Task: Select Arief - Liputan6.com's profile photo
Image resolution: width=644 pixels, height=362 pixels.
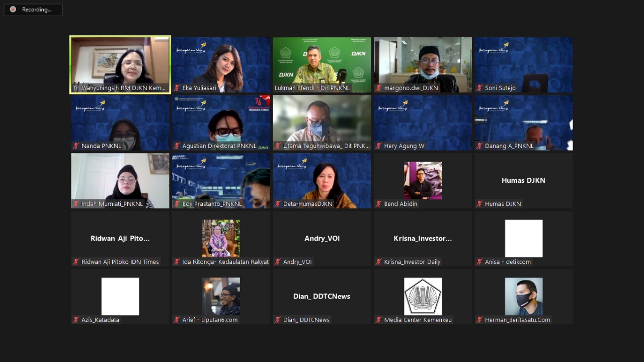Action: [x=221, y=296]
